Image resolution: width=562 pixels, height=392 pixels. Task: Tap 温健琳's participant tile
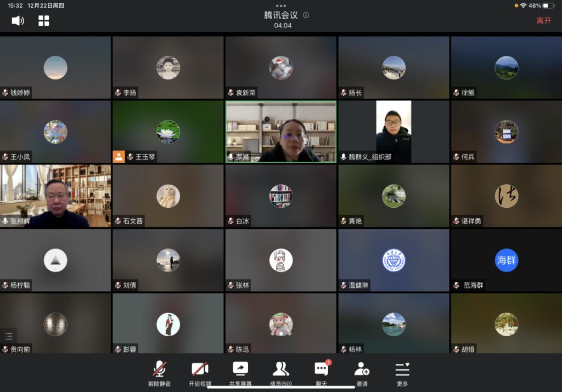click(394, 260)
